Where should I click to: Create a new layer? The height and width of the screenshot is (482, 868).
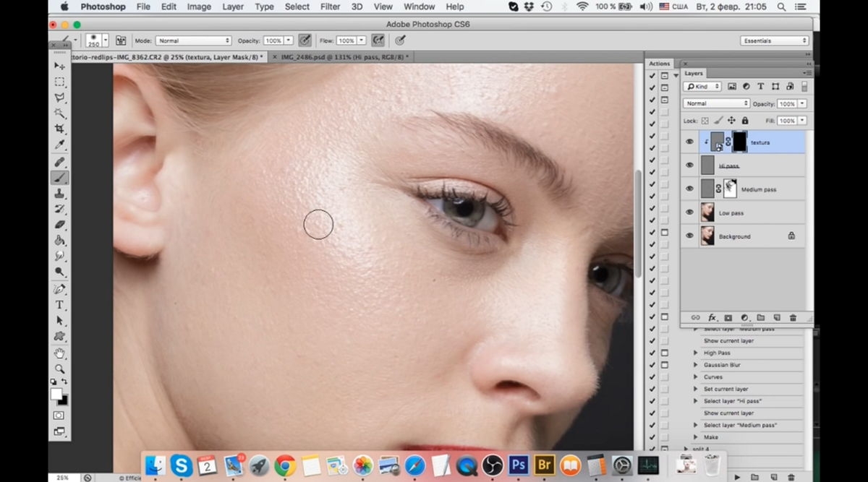coord(776,317)
